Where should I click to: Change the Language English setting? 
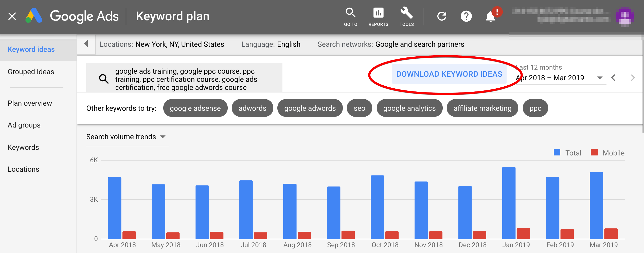289,44
